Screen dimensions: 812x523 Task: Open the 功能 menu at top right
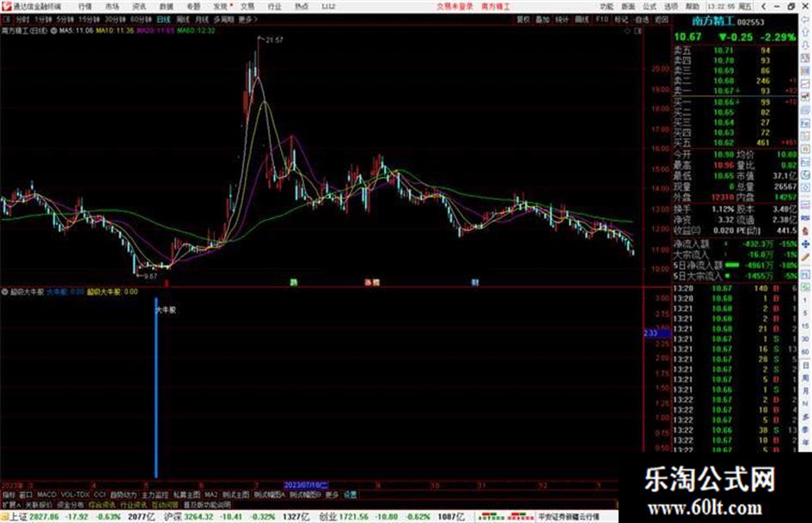click(x=607, y=7)
